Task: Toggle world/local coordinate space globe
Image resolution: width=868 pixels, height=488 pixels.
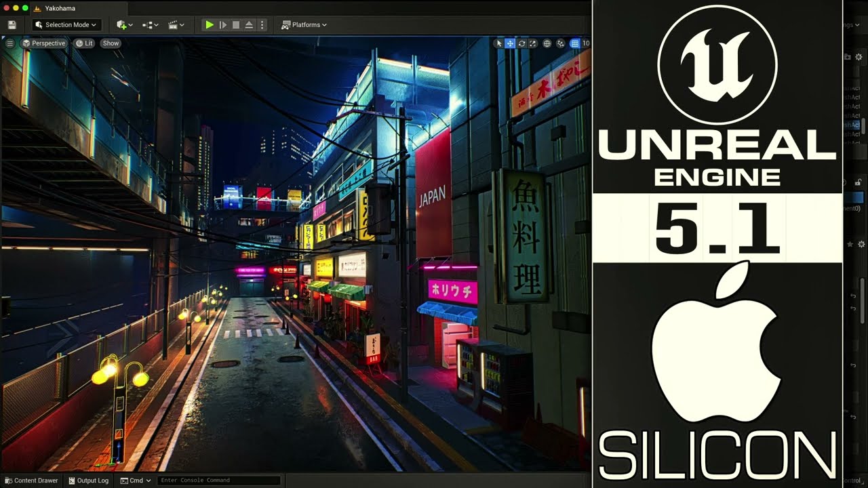Action: [547, 43]
